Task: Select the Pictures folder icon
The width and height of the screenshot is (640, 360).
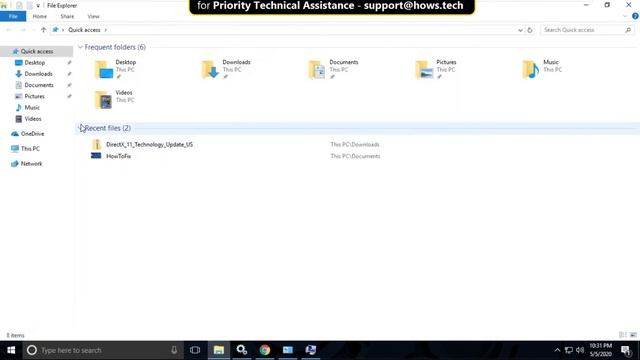Action: pos(424,69)
